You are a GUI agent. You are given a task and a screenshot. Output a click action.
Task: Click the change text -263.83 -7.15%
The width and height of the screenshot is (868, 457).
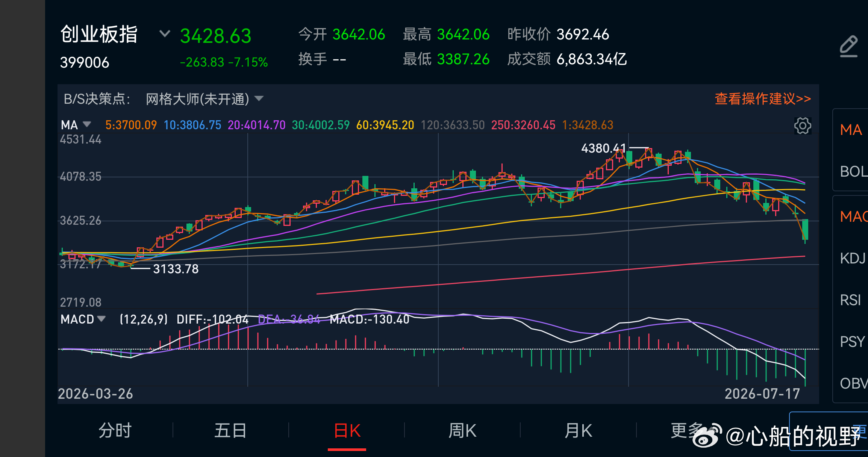click(x=224, y=62)
